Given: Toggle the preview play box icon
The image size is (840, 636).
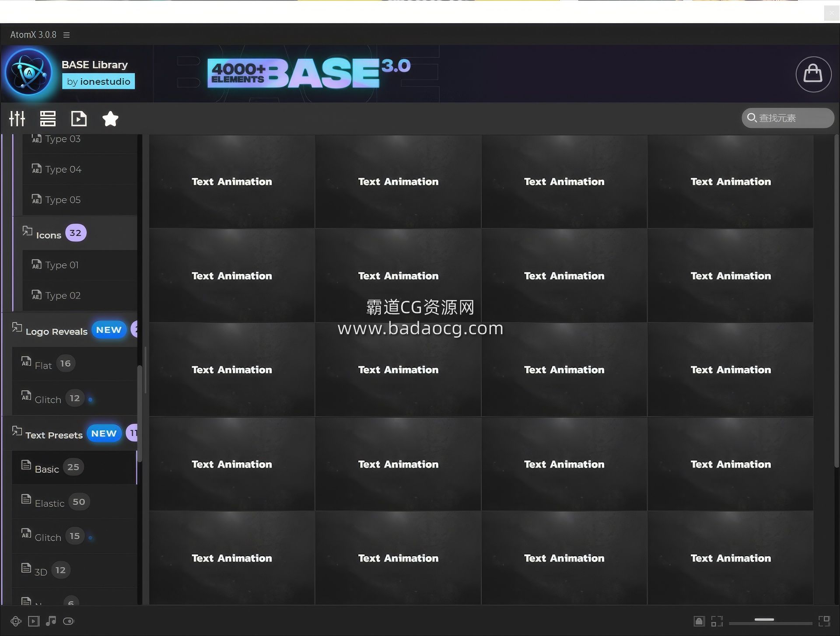Looking at the screenshot, I should click(34, 621).
